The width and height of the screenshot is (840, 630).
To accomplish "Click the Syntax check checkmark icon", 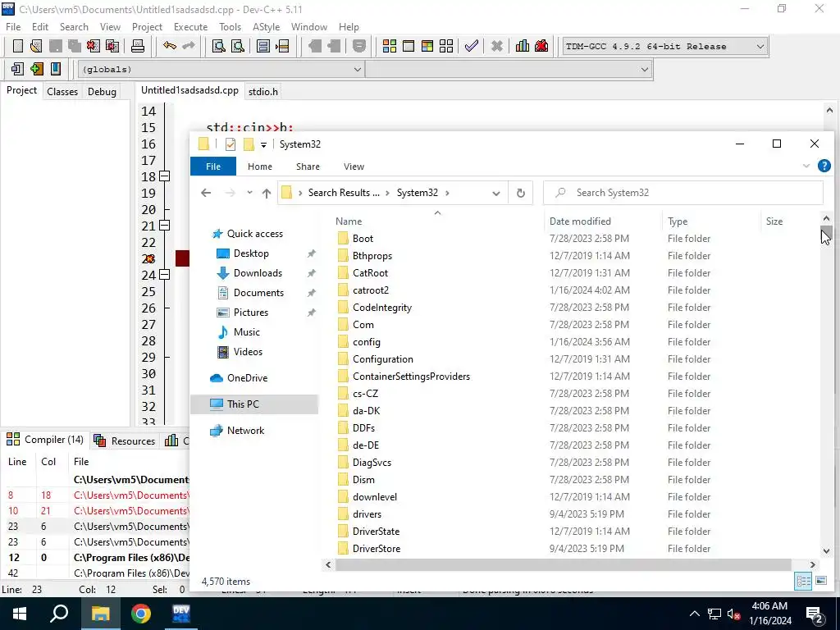I will point(472,46).
